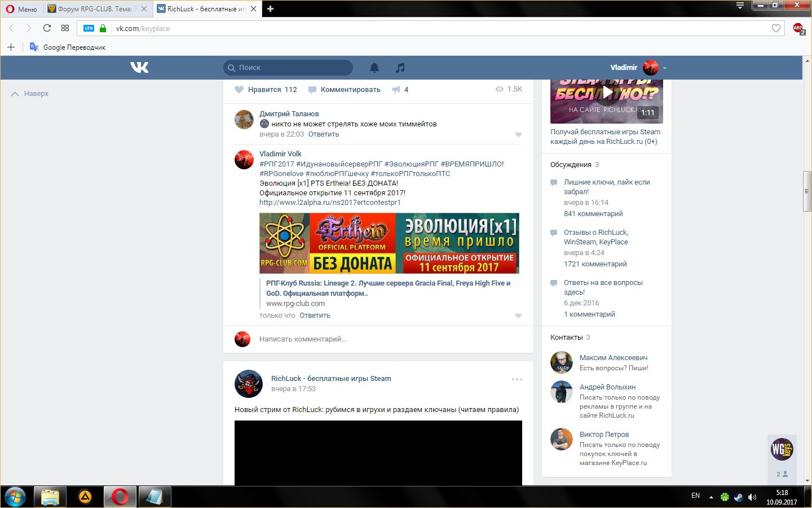Image resolution: width=812 pixels, height=508 pixels.
Task: Close the Форум RPG-CLUB tab
Action: (144, 9)
